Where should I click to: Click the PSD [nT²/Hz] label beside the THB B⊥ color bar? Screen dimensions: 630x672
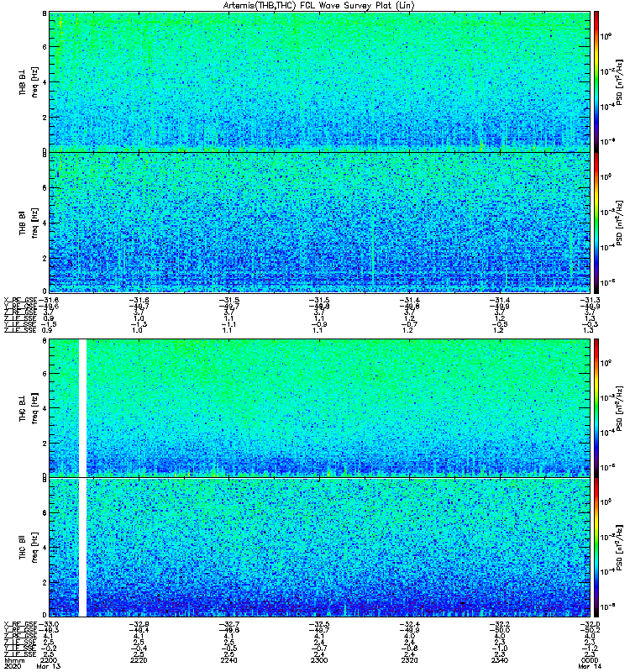[619, 81]
